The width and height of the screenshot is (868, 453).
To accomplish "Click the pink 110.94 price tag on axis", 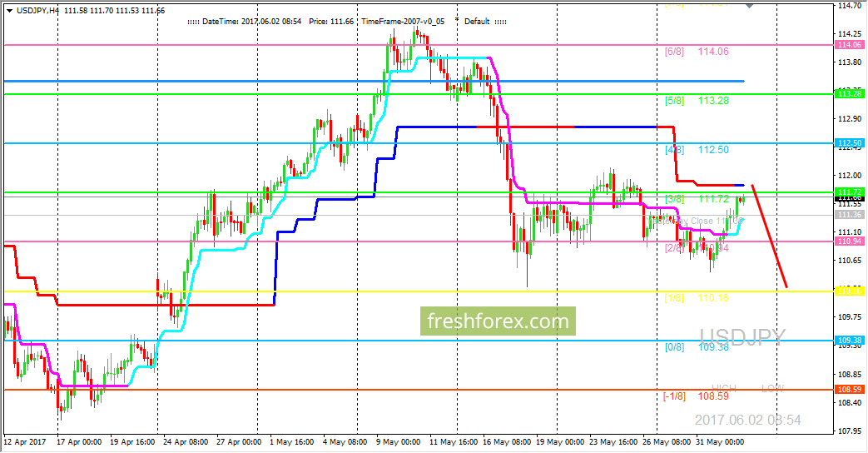I will [850, 241].
